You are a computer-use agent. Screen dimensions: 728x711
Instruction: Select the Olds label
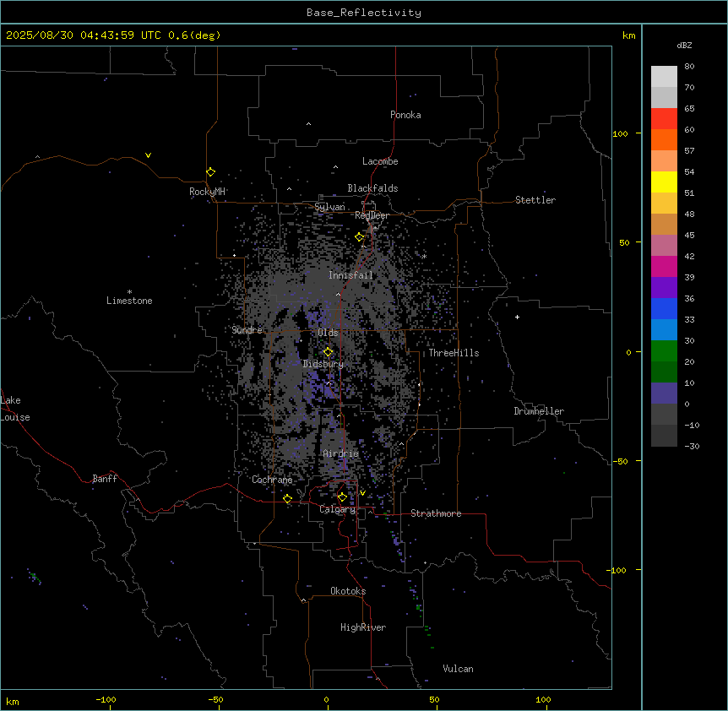click(328, 333)
